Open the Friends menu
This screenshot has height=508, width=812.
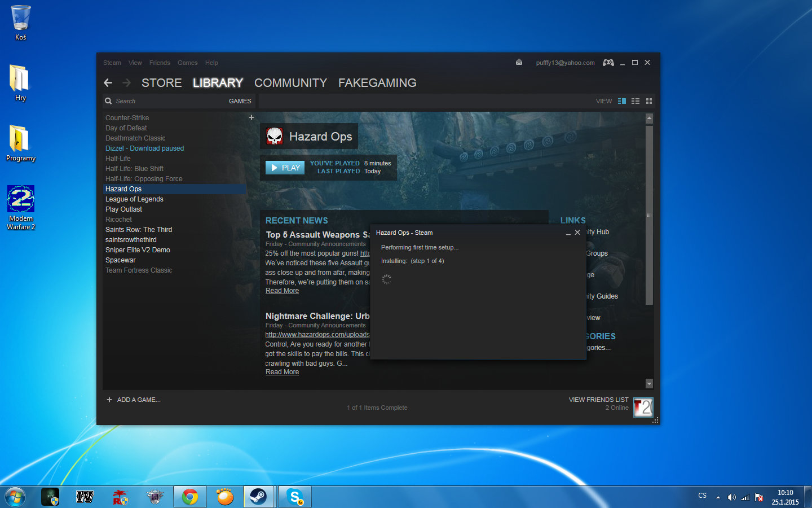[160, 63]
